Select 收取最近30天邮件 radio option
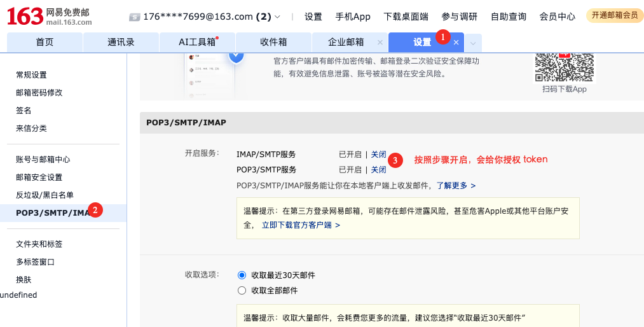This screenshot has height=327, width=644. [x=242, y=275]
